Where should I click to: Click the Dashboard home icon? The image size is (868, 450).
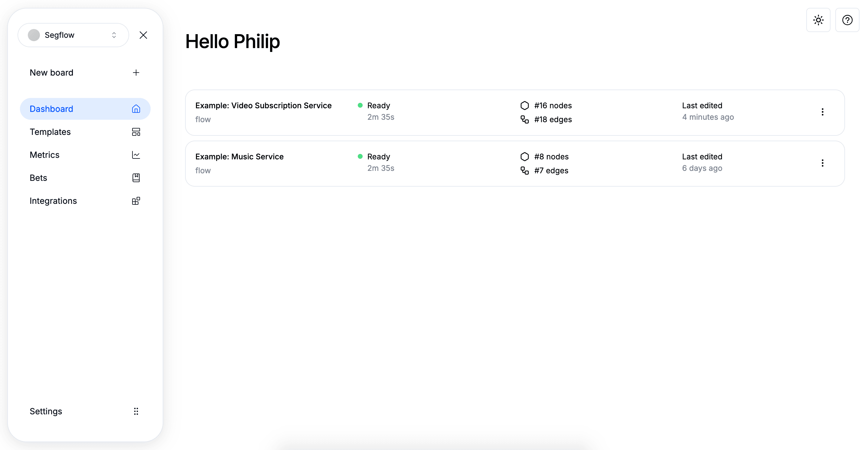point(136,109)
